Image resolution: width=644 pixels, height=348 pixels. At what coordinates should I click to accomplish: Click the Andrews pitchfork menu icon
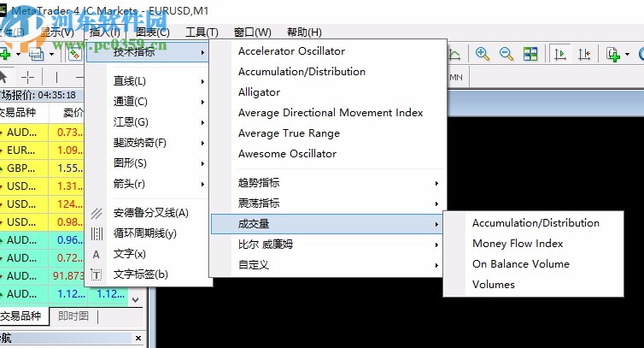pos(97,213)
